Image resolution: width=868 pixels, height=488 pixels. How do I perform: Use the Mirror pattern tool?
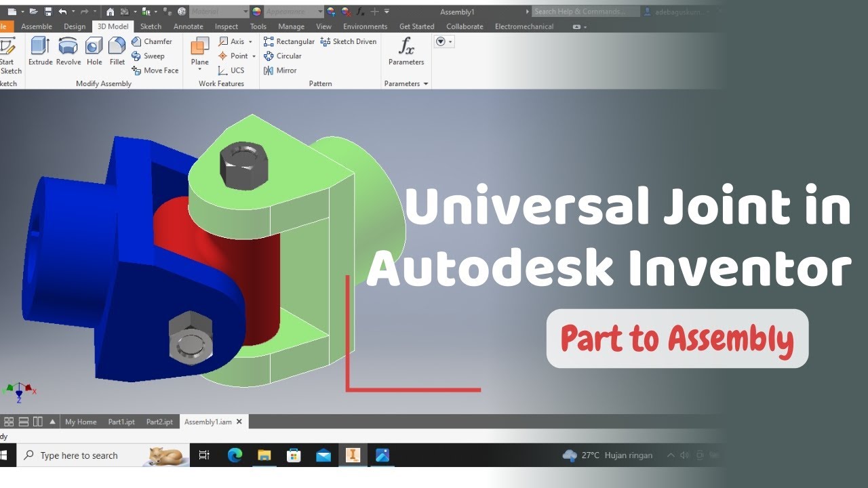[x=280, y=70]
